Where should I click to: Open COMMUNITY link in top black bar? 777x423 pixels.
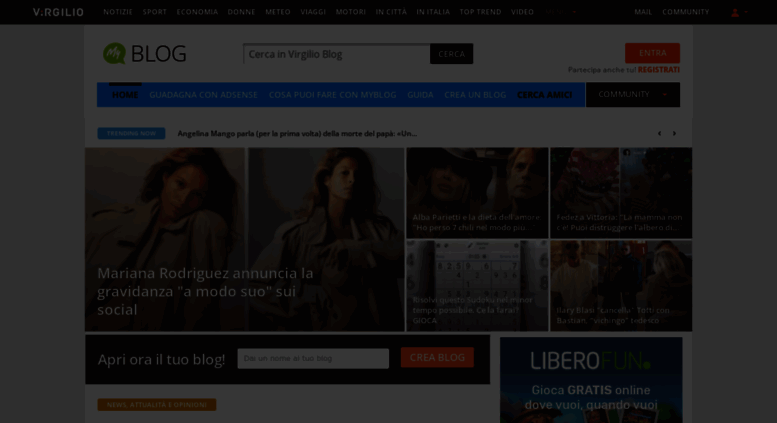click(x=686, y=12)
